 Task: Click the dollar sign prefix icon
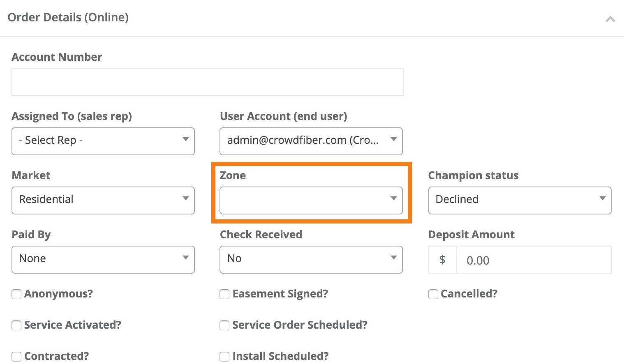pyautogui.click(x=442, y=260)
